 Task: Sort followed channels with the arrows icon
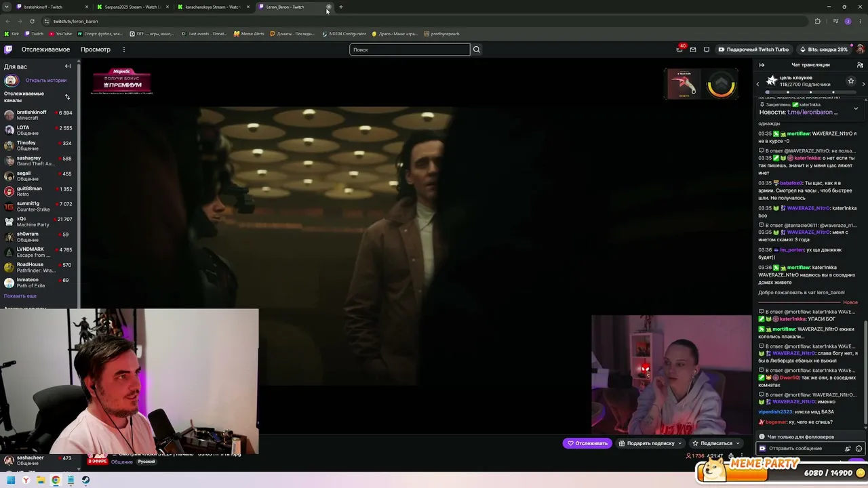point(67,97)
